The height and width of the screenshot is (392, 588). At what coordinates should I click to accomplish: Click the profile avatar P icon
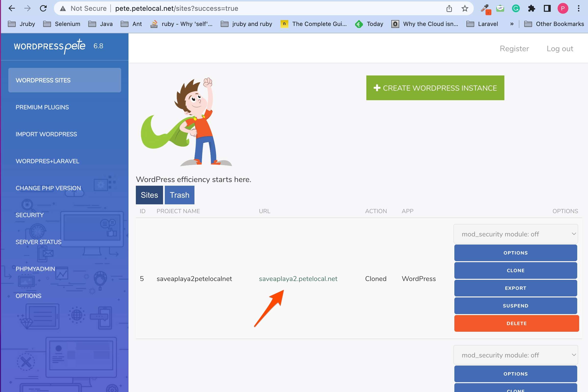coord(563,9)
